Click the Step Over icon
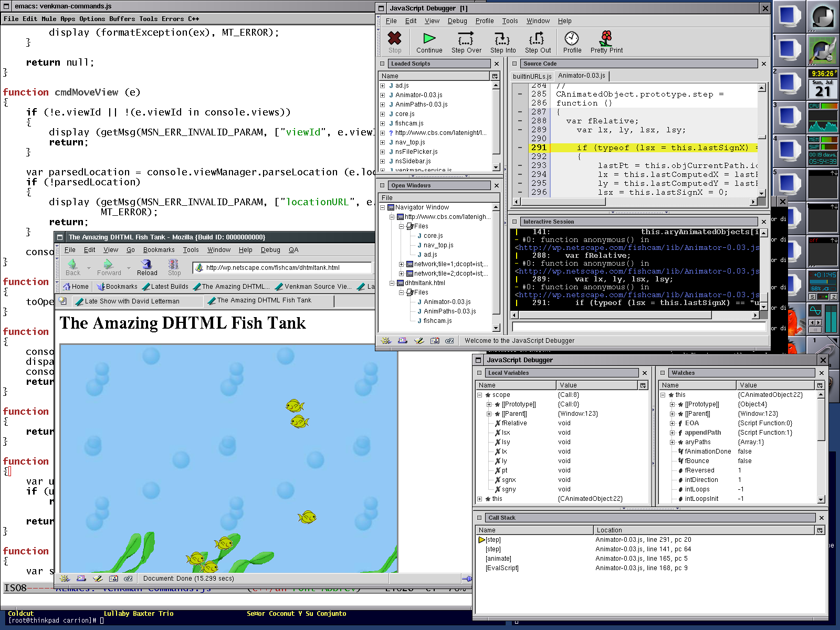This screenshot has height=630, width=840. pos(466,38)
